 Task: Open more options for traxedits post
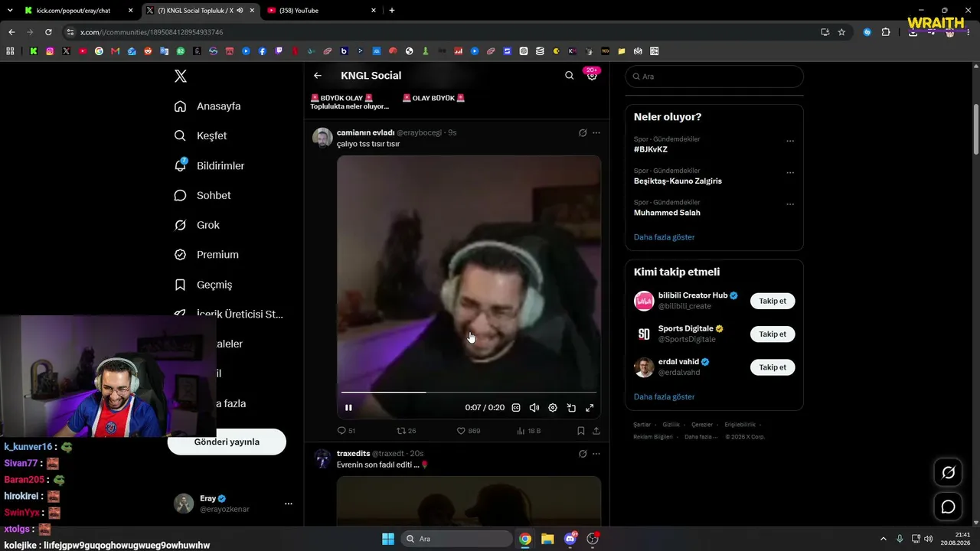pos(596,454)
